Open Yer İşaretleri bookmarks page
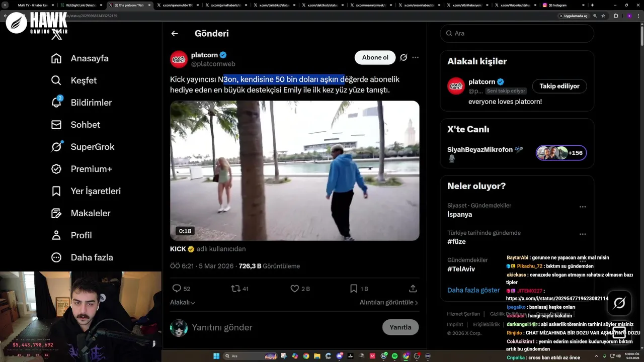Screen dimensions: 644x362 [x=86, y=191]
